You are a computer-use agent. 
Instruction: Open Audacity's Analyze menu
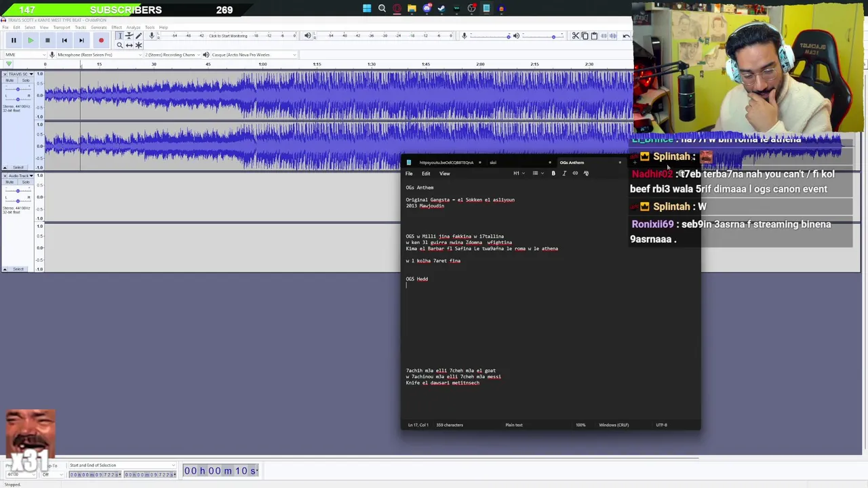point(133,28)
